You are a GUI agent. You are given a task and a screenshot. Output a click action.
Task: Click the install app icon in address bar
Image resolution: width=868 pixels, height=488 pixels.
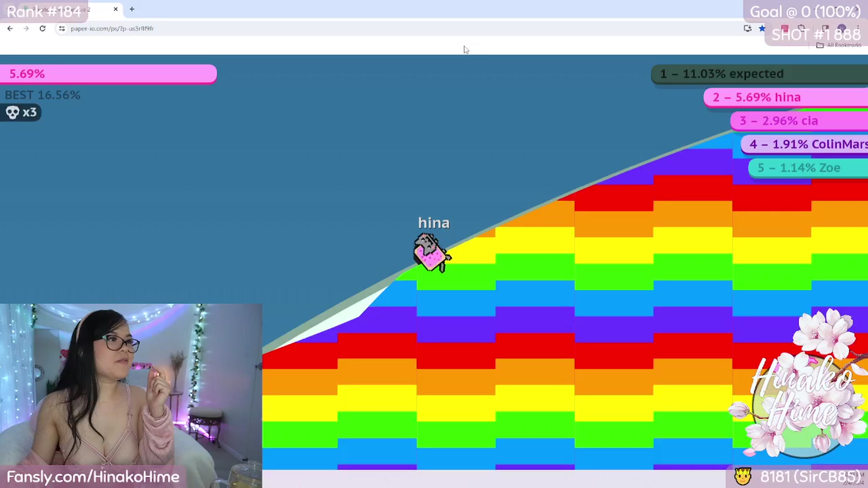point(747,28)
